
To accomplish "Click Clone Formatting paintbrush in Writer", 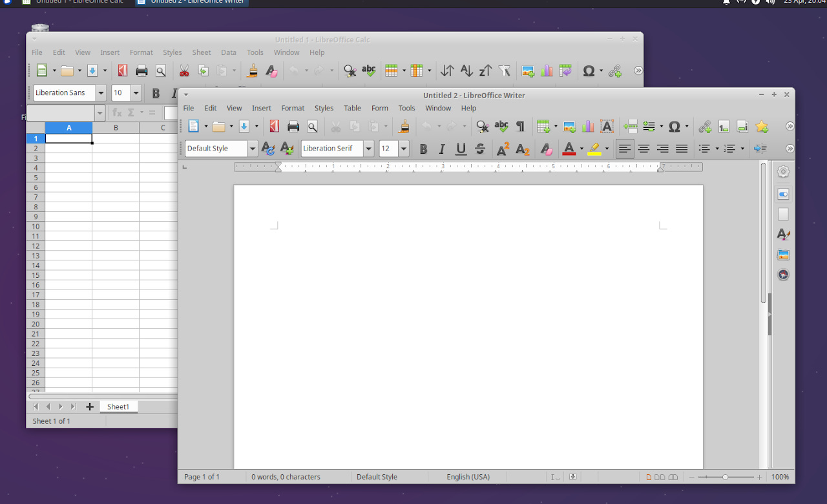I will [404, 127].
